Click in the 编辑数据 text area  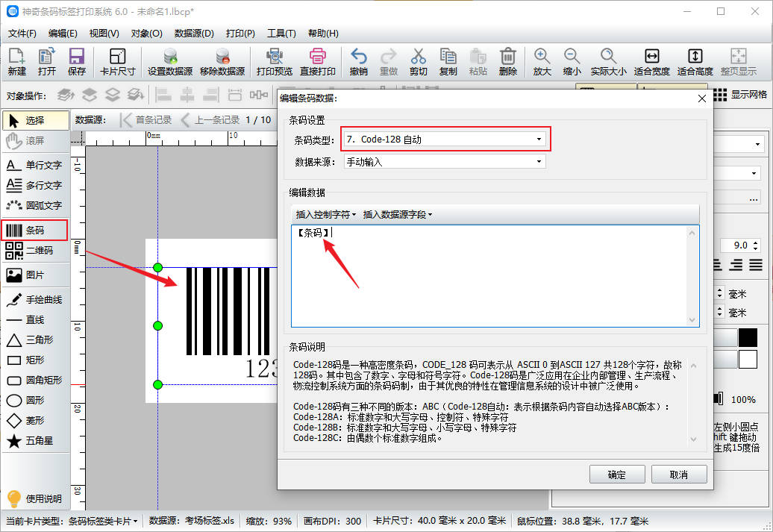(495, 276)
